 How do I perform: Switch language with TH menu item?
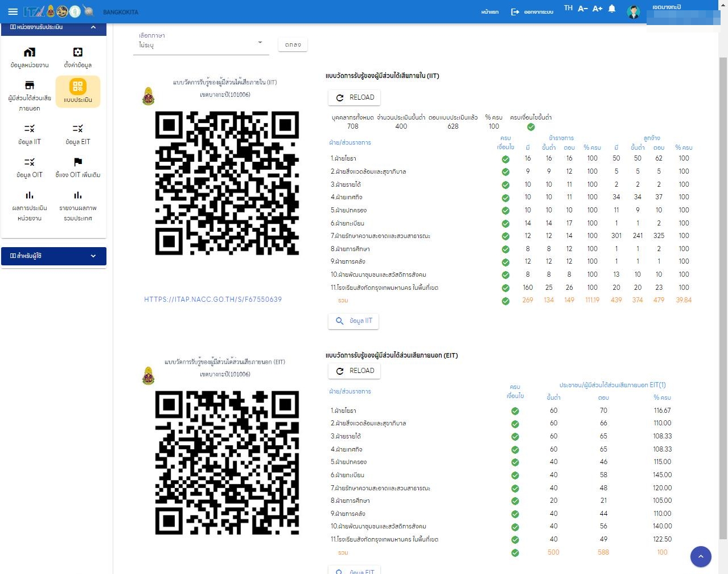click(568, 8)
